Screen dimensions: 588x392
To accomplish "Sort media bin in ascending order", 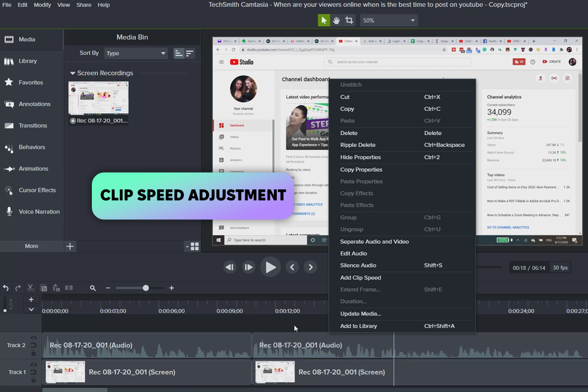I will 179,53.
